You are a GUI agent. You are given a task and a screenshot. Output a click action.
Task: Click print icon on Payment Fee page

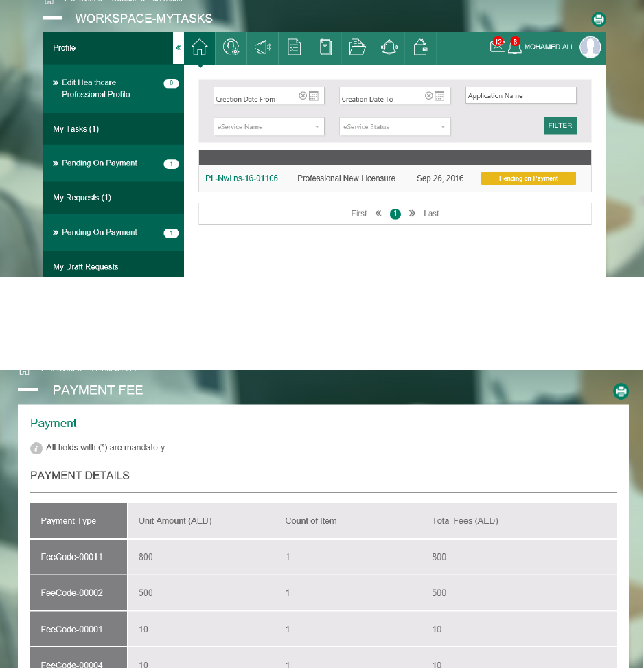621,391
